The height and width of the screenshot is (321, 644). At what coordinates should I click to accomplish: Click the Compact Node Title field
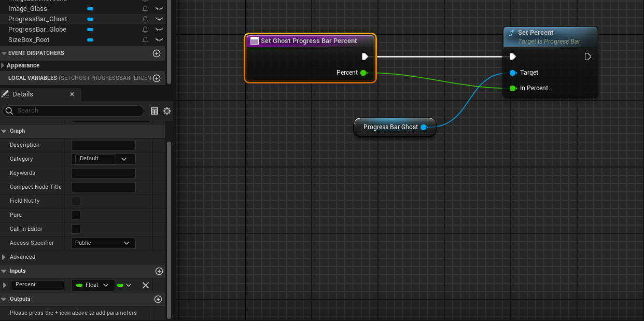tap(103, 187)
